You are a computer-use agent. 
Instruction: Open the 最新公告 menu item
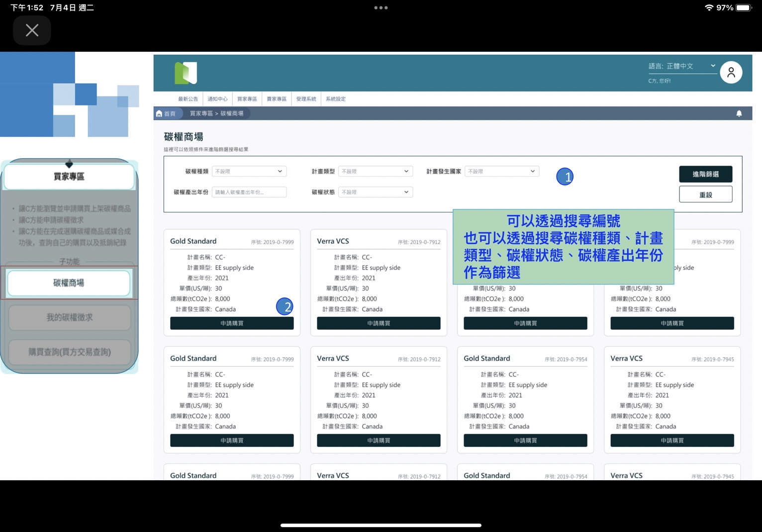click(x=188, y=99)
